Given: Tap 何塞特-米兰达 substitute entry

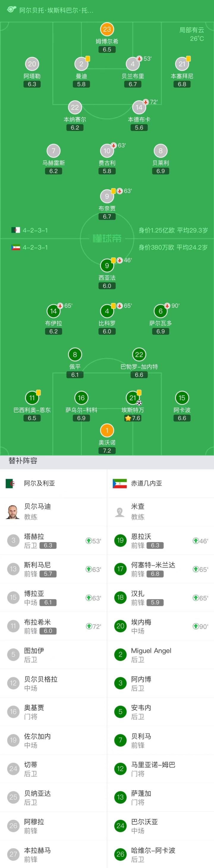Looking at the screenshot, I should pos(160,569).
